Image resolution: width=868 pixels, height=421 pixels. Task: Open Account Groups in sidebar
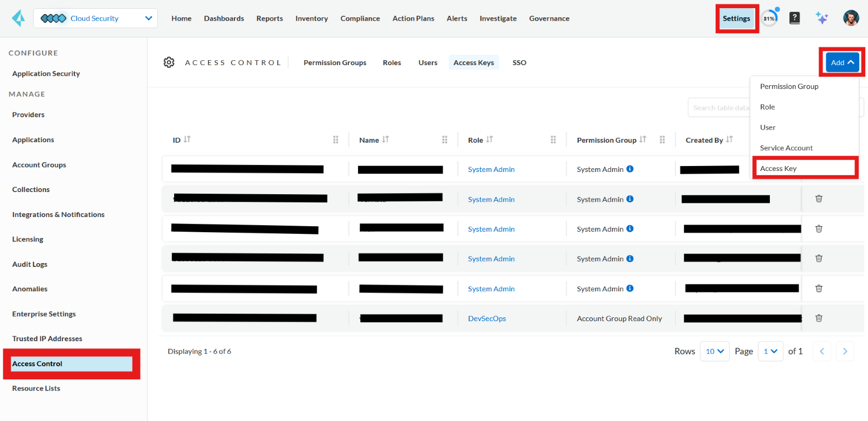click(39, 164)
